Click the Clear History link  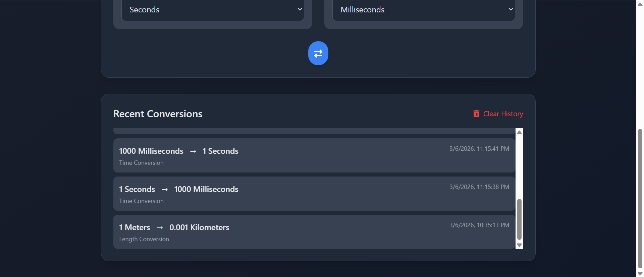coord(503,114)
